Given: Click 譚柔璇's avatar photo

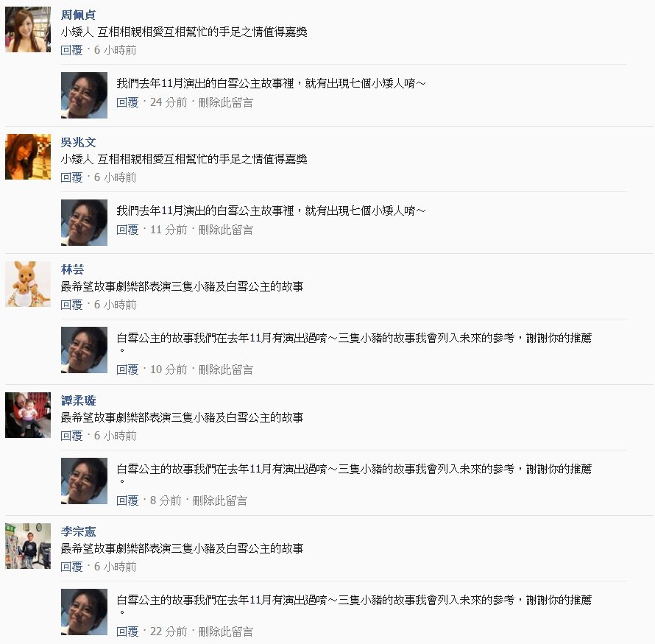Looking at the screenshot, I should click(x=28, y=415).
